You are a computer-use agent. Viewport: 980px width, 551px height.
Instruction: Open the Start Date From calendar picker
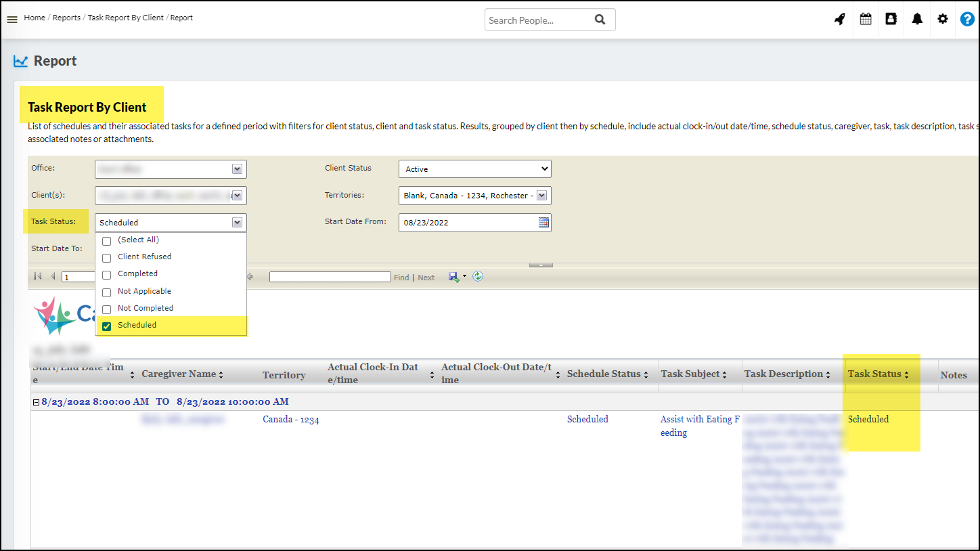[x=543, y=222]
